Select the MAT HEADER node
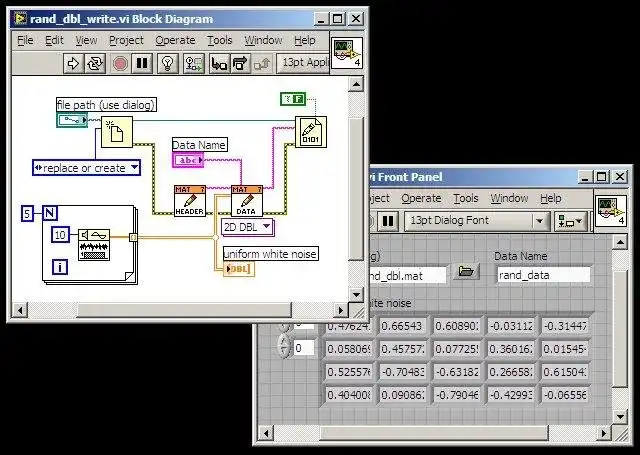 click(189, 201)
